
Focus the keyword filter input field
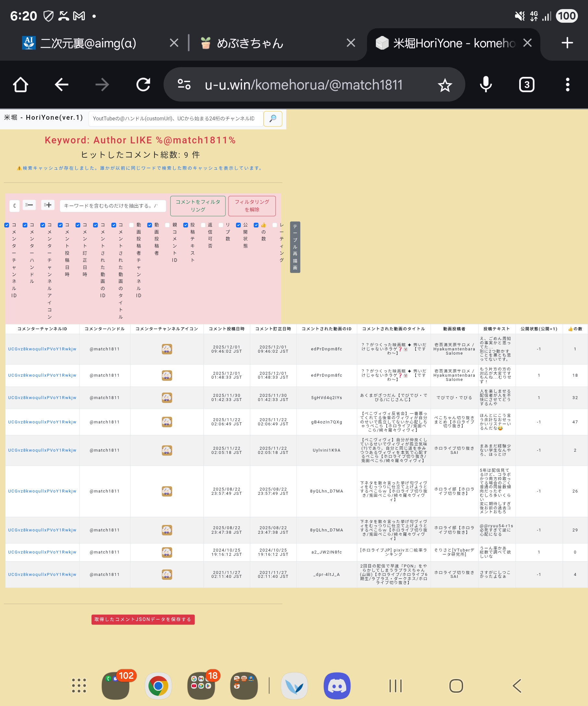click(x=113, y=206)
